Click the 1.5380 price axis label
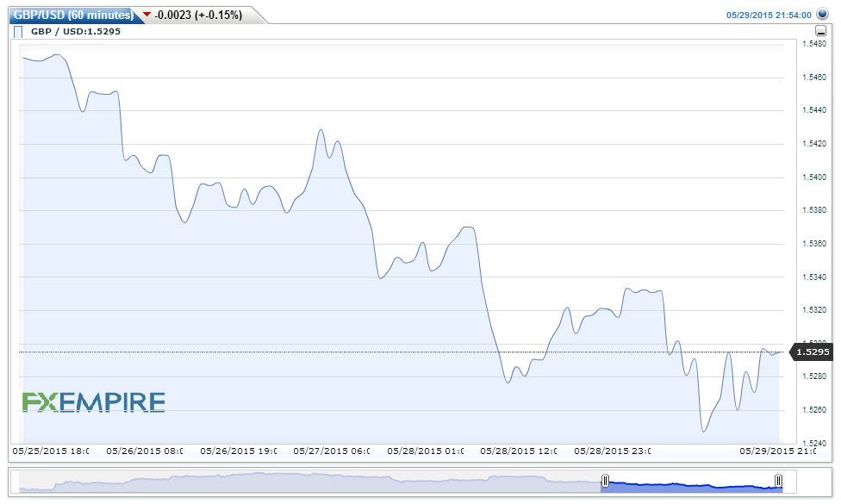 coord(814,210)
